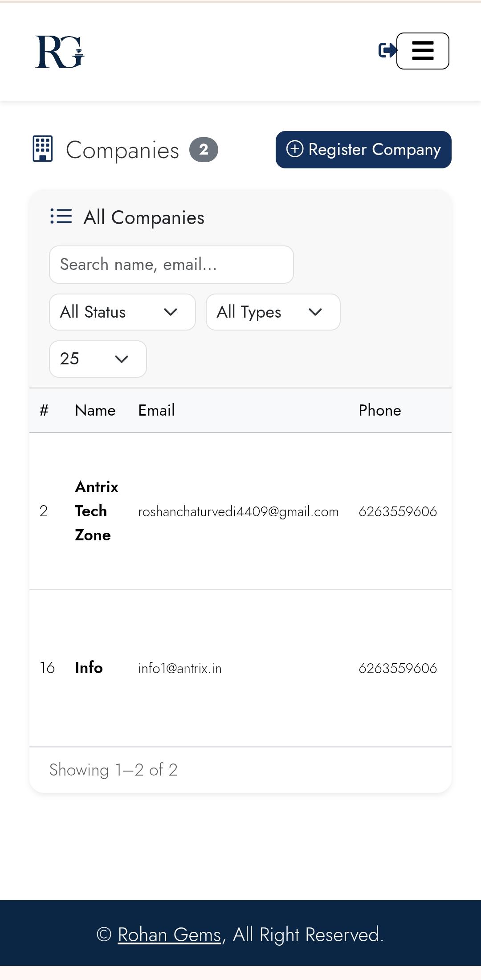Click the companies count badge

point(204,150)
